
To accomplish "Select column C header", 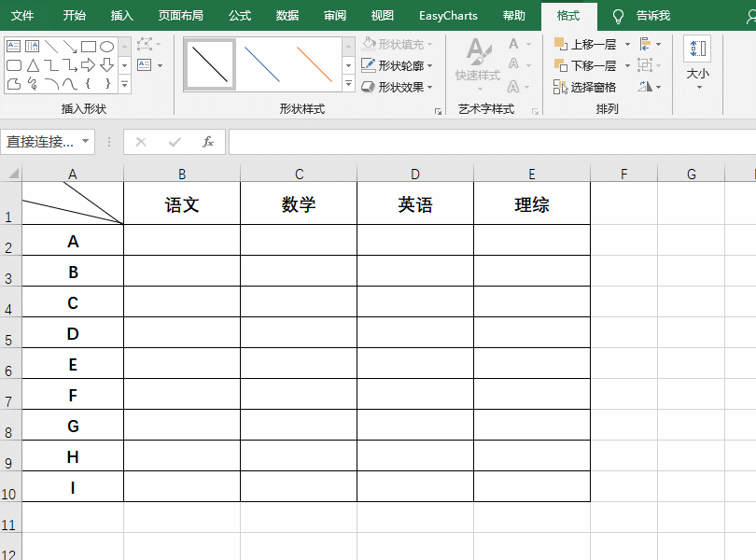I will [299, 174].
